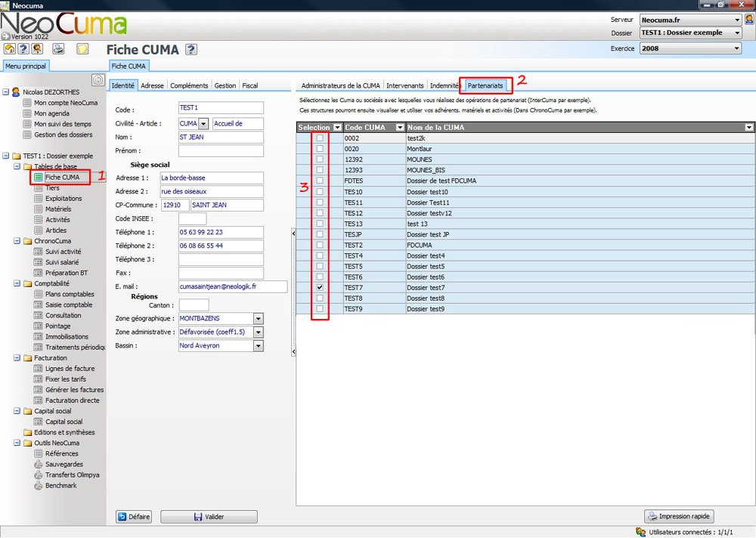The height and width of the screenshot is (538, 756).
Task: Click the support agent headset icon
Action: [x=37, y=48]
